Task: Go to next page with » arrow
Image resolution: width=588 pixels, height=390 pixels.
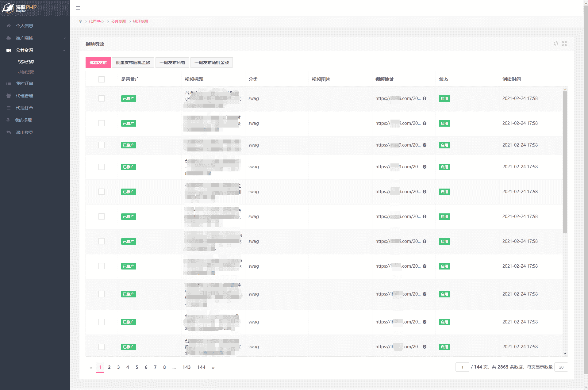Action: 213,367
